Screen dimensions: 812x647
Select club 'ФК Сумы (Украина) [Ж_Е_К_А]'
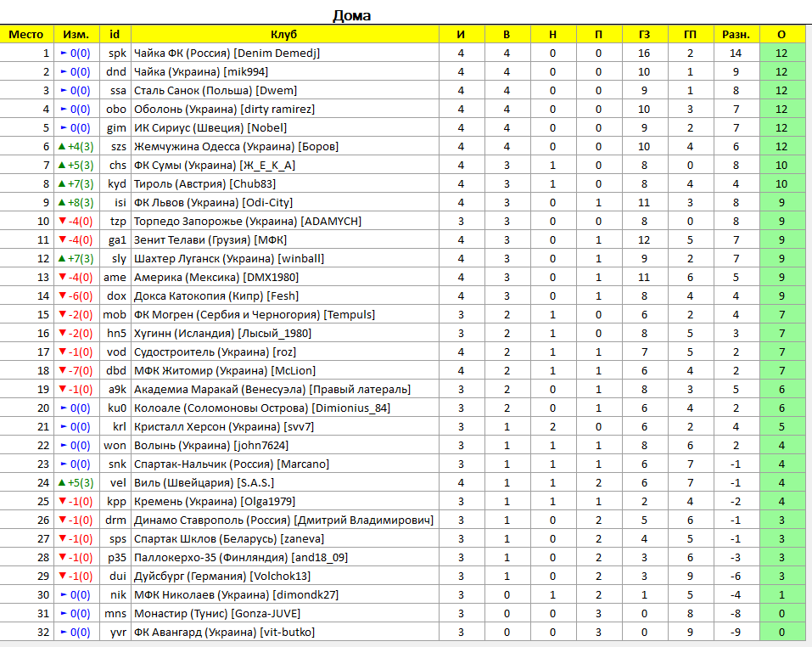pyautogui.click(x=215, y=166)
